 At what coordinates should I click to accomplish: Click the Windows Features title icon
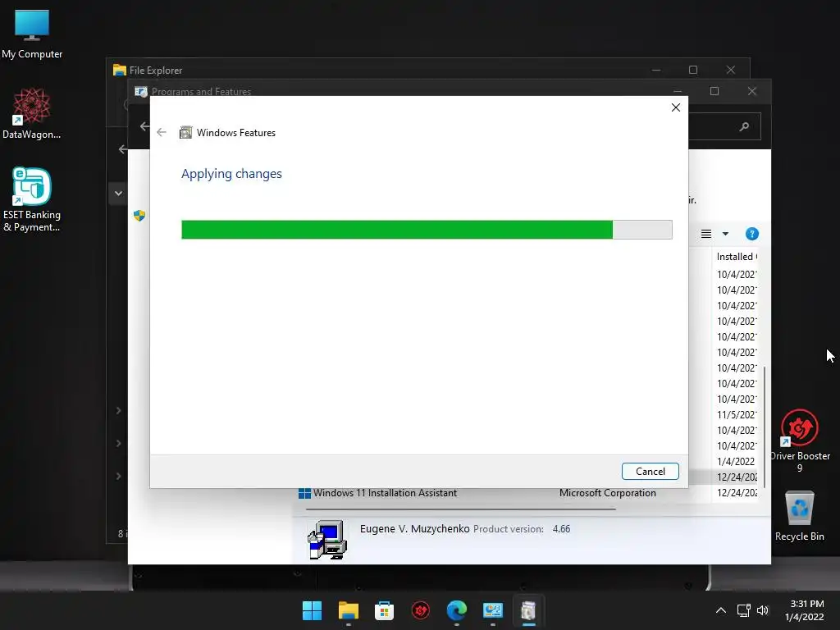(x=185, y=132)
